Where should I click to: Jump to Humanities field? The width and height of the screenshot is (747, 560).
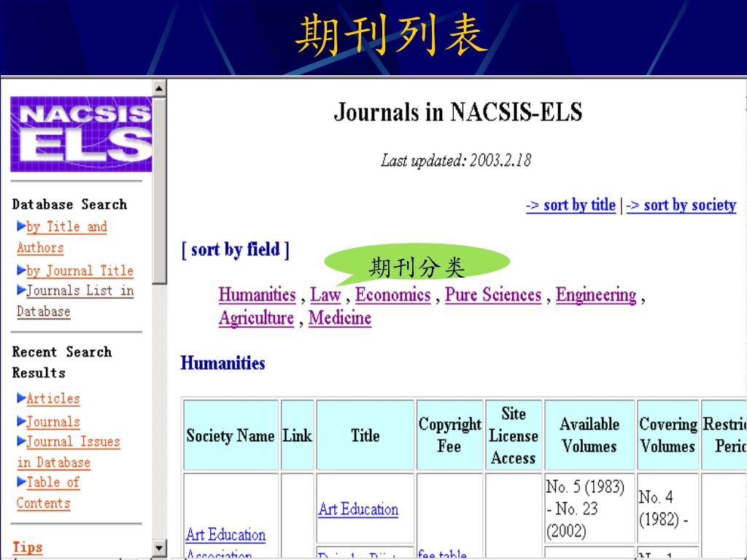(x=258, y=295)
